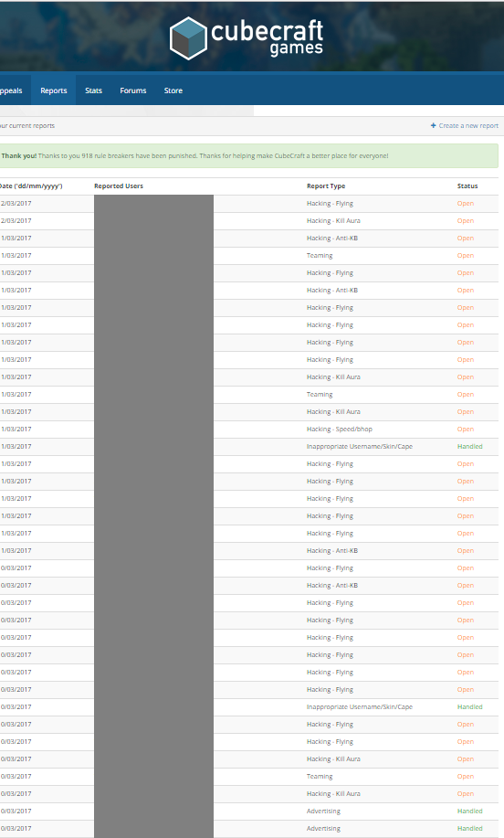Click the CubeCraft cube logo icon
The image size is (504, 838).
click(x=188, y=38)
